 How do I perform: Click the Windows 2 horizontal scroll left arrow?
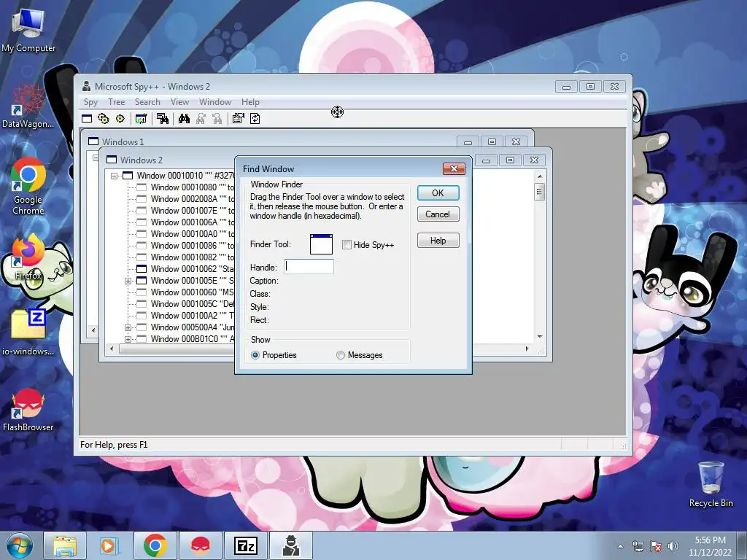point(112,349)
